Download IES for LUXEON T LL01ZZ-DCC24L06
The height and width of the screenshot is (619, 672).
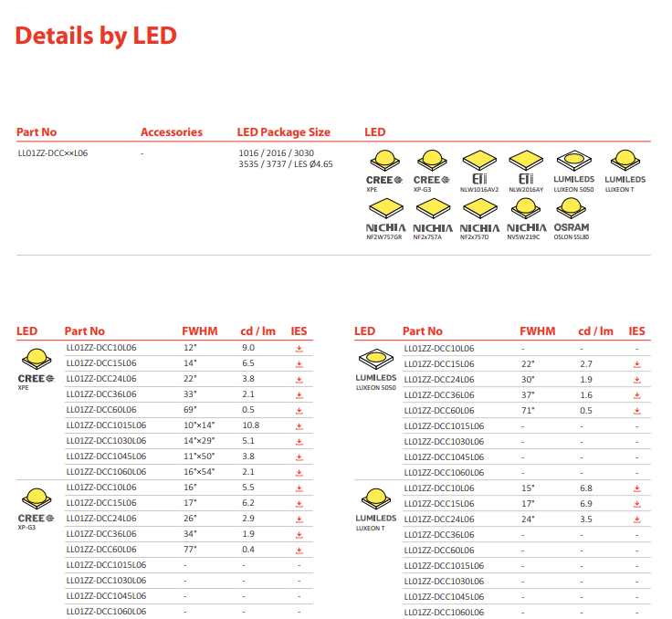[637, 519]
